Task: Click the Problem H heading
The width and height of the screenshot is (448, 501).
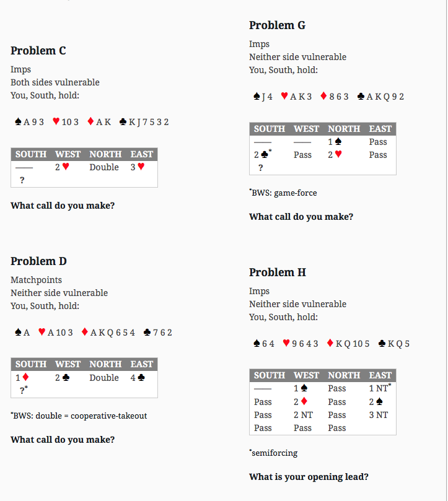Action: point(277,272)
